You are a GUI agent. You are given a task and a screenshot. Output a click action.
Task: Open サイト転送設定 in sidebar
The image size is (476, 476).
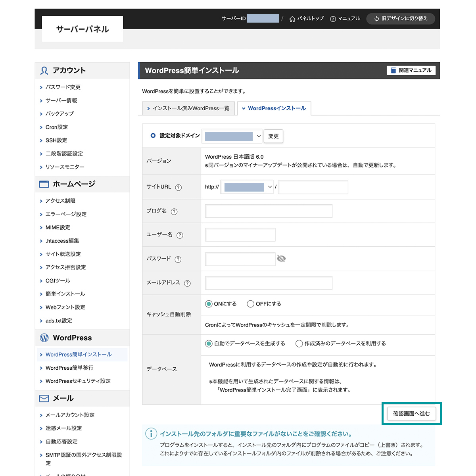click(63, 254)
